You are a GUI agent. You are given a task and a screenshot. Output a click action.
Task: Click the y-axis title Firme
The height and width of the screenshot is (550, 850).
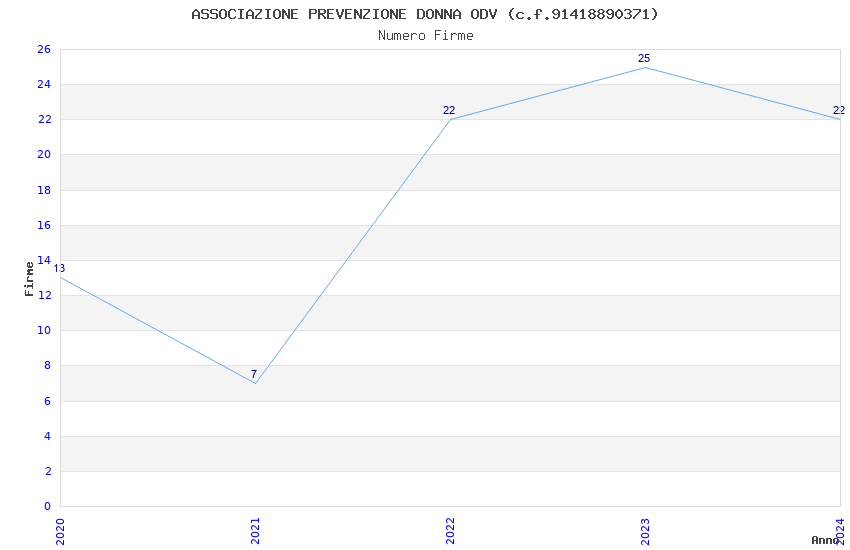29,279
